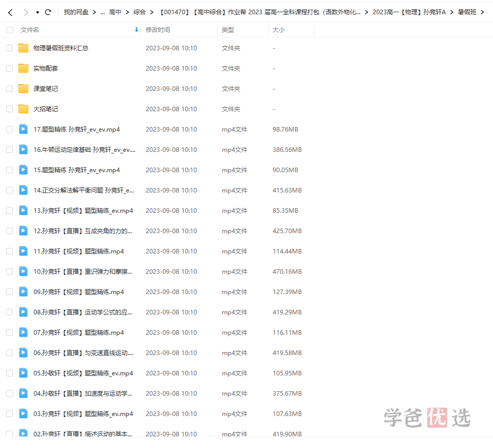Viewport: 493px width, 448px height.
Task: Select checkbox for 16.牛顿运动定律基础 video
Action: click(10, 149)
